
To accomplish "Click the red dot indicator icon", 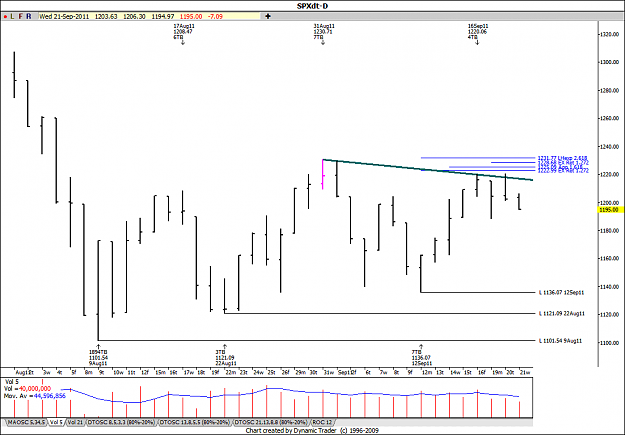I will click(x=6, y=17).
